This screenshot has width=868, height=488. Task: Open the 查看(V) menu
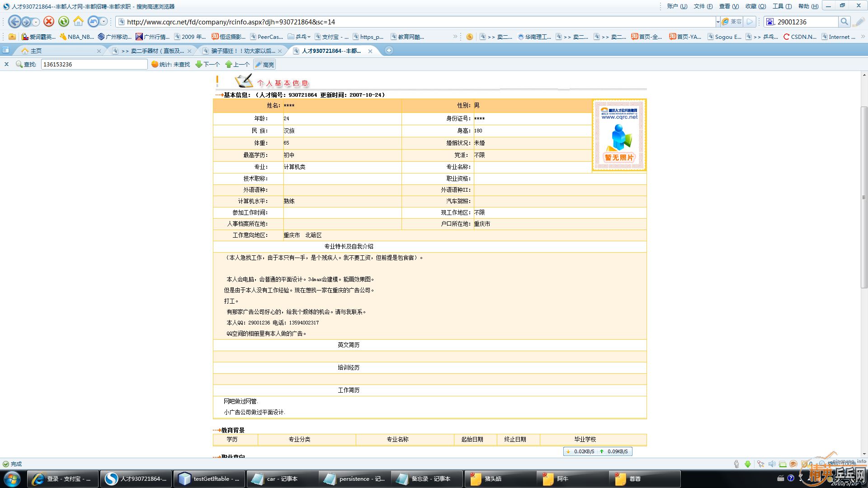click(729, 6)
